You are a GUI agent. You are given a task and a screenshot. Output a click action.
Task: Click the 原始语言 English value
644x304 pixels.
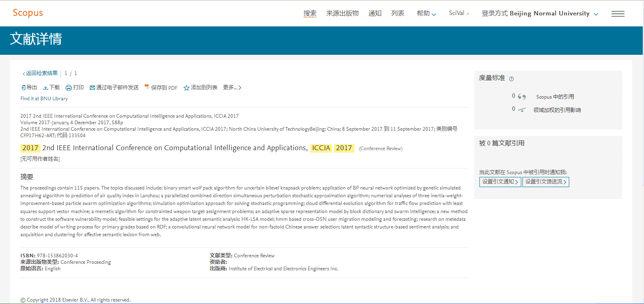(52, 269)
